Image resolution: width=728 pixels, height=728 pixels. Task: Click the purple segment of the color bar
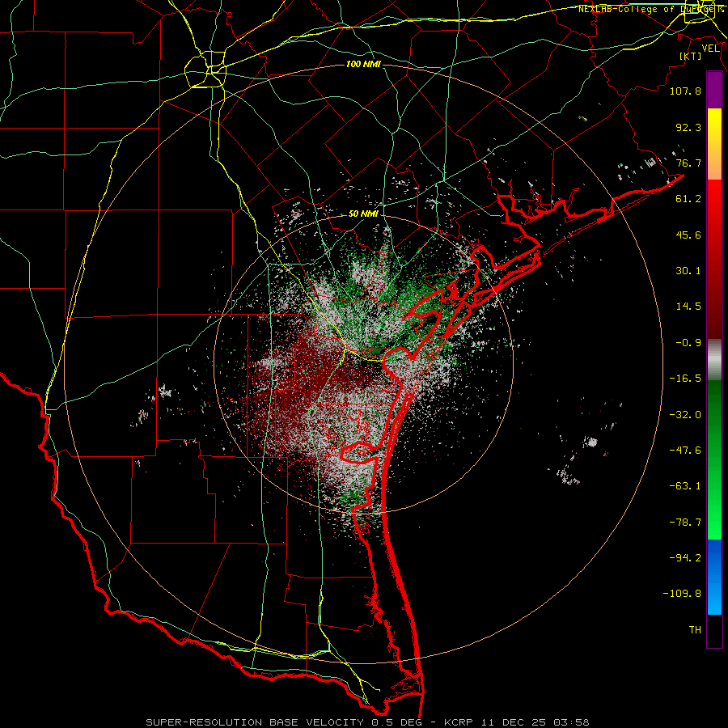click(x=714, y=91)
